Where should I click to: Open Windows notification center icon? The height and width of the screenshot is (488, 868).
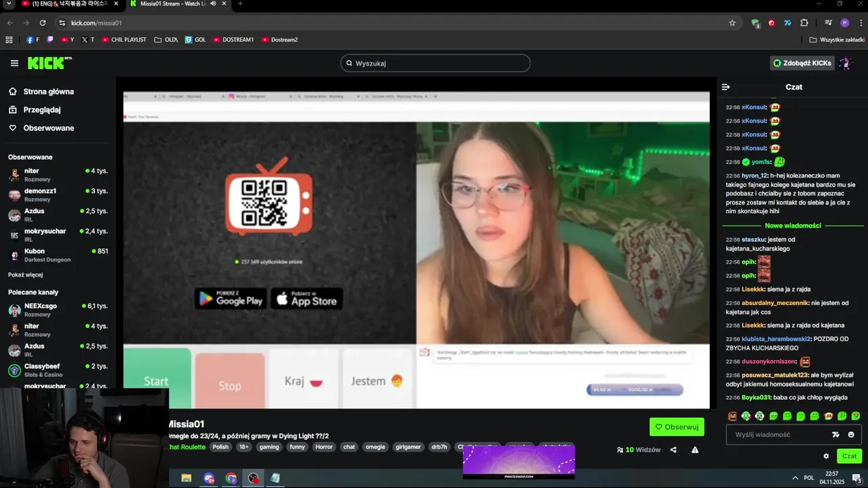click(x=856, y=478)
